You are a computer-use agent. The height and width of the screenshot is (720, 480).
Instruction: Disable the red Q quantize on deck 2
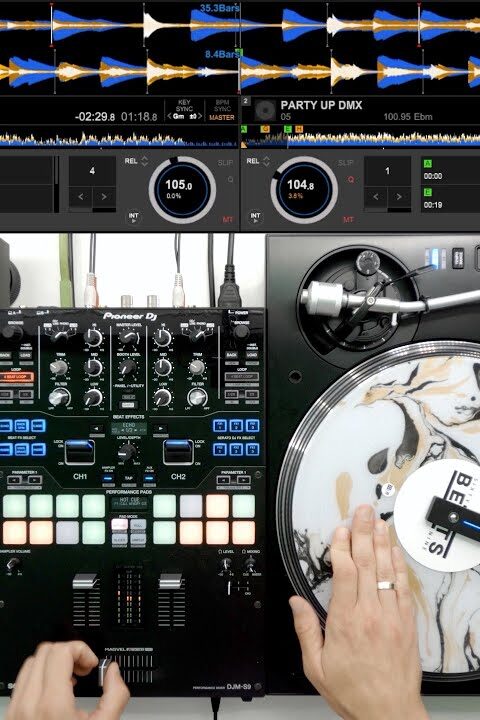point(351,179)
